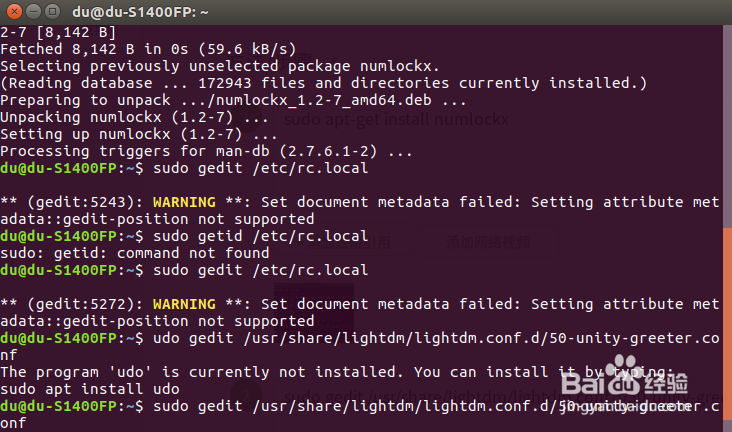Click the orange terminal scrollbar thumb
732x432 pixels.
pyautogui.click(x=727, y=330)
